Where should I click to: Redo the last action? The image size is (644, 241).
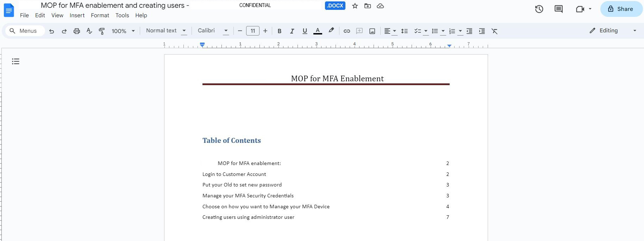tap(64, 31)
